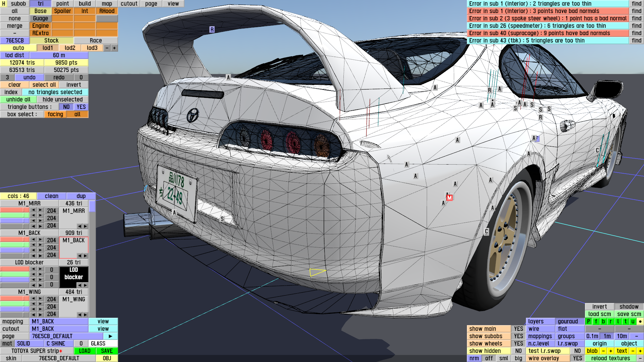Select the LOD blocker material swatch
This screenshot has width=644, height=362.
[x=74, y=274]
